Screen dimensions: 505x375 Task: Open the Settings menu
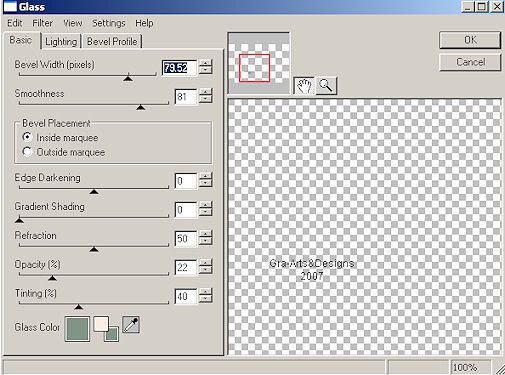tap(109, 23)
